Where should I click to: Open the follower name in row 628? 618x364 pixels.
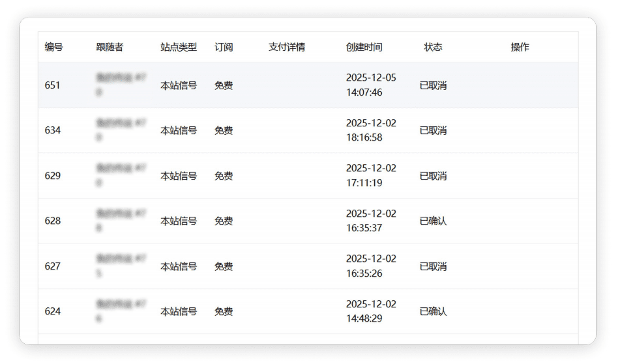click(121, 220)
